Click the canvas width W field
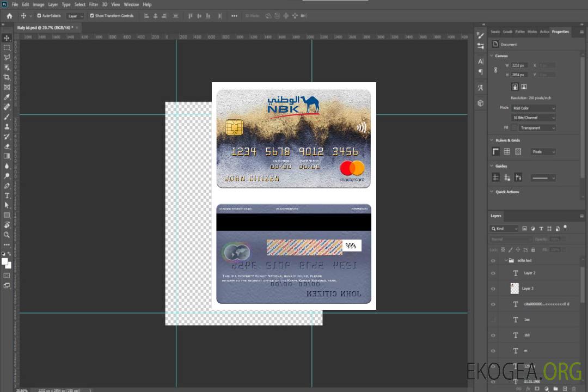Image resolution: width=588 pixels, height=392 pixels. (519, 65)
